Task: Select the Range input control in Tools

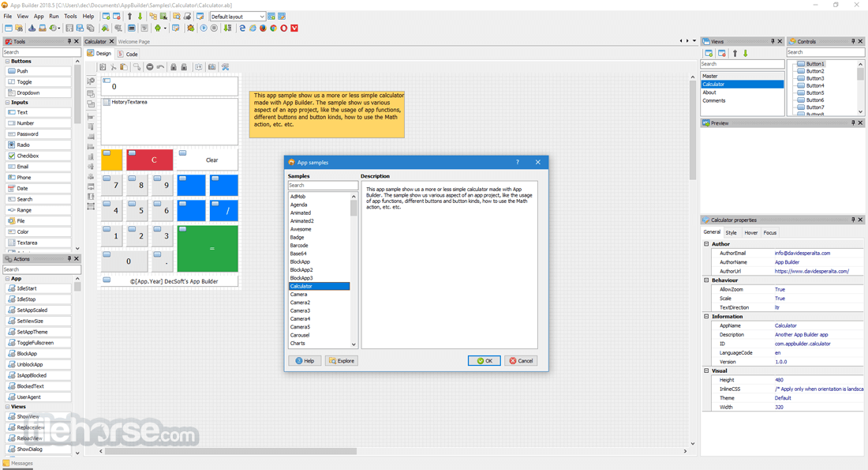Action: coord(38,210)
